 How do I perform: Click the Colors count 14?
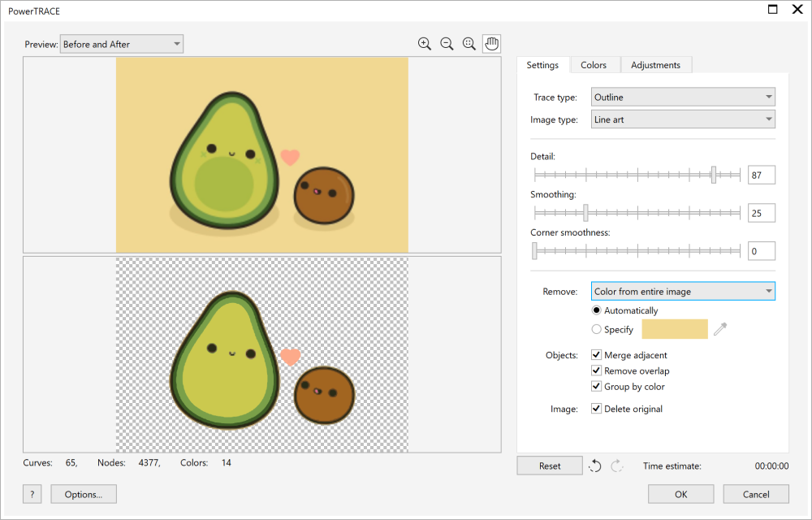click(x=227, y=462)
